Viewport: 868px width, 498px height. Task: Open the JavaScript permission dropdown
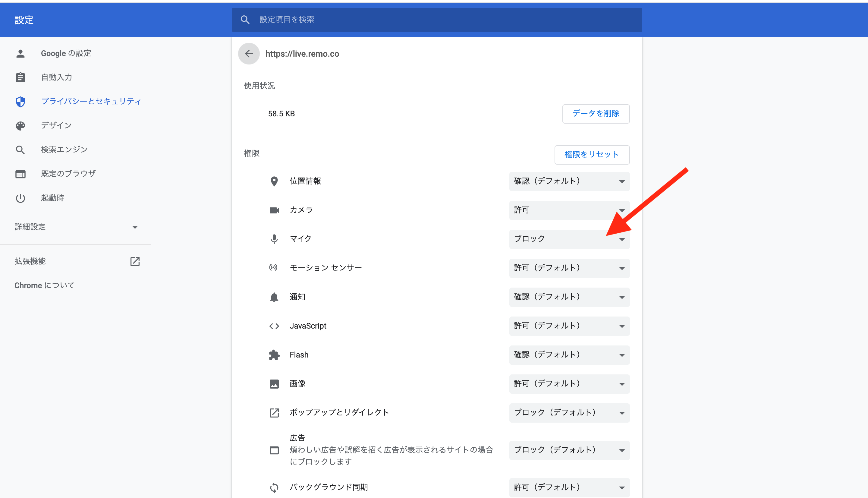pyautogui.click(x=569, y=326)
